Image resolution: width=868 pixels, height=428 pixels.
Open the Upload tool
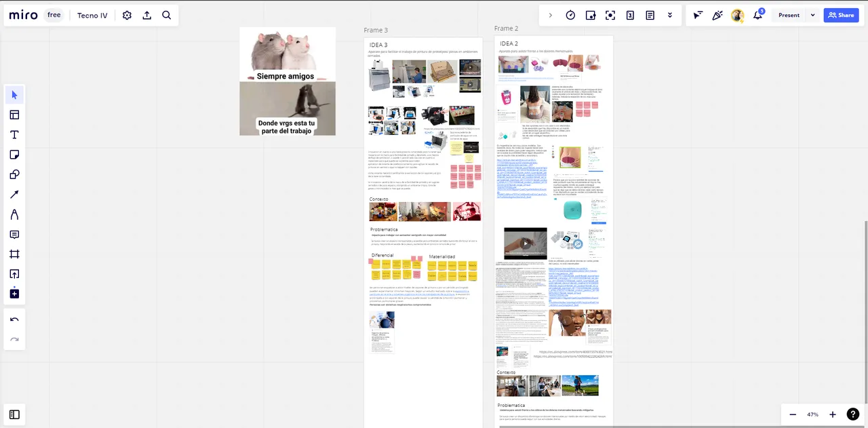(14, 274)
